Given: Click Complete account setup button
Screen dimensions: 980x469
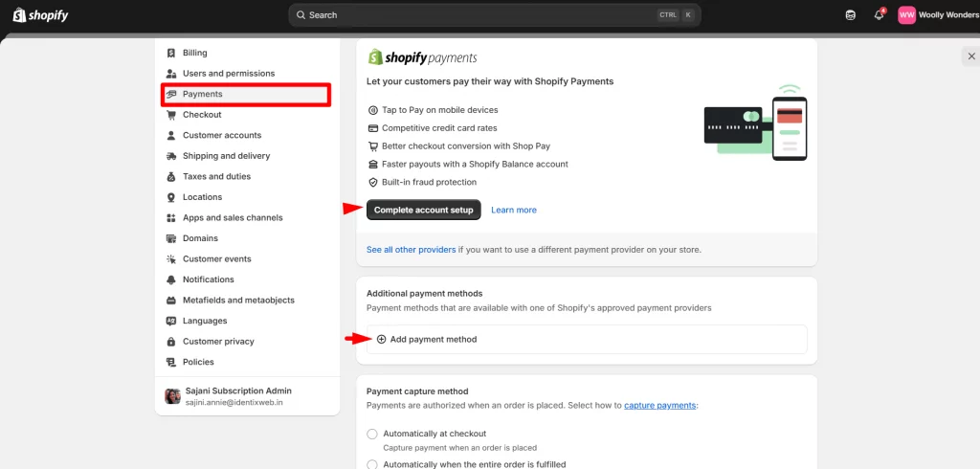Looking at the screenshot, I should tap(424, 211).
